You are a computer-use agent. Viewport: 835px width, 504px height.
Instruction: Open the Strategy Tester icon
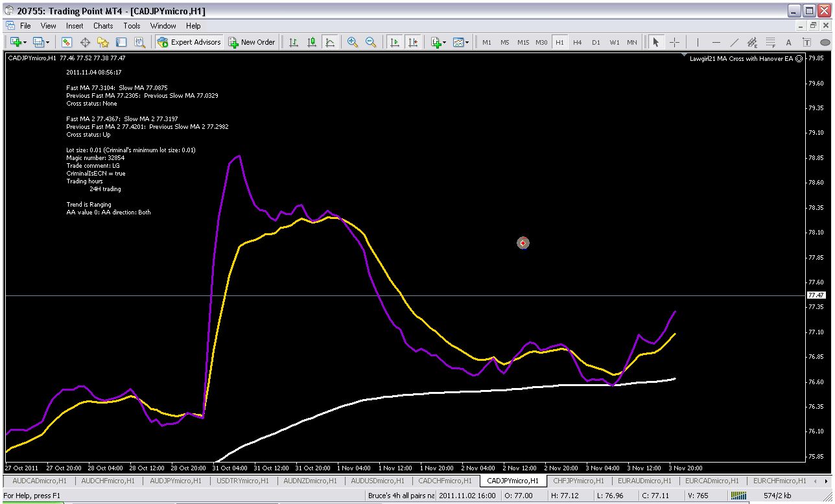pos(139,42)
